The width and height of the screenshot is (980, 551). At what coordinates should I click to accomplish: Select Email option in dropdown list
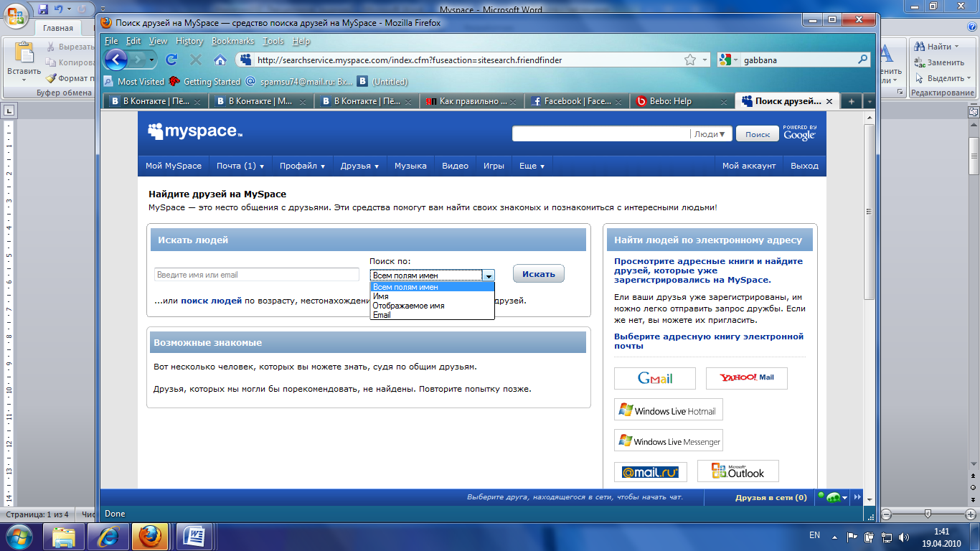(x=432, y=315)
